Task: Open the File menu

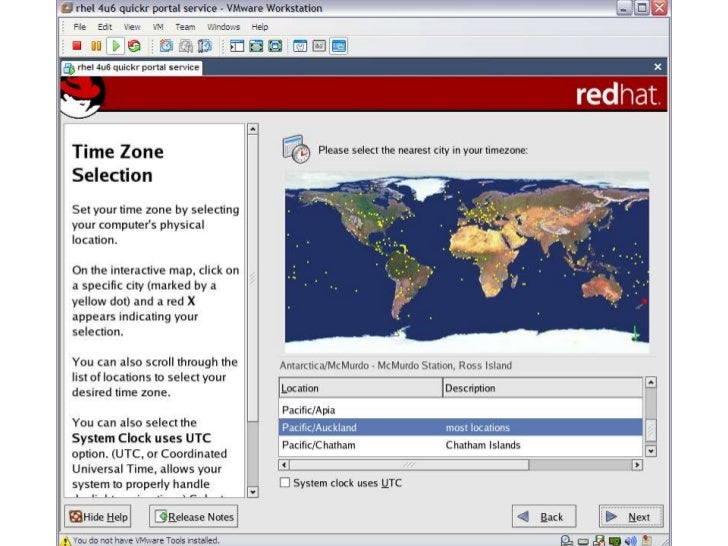Action: (79, 27)
